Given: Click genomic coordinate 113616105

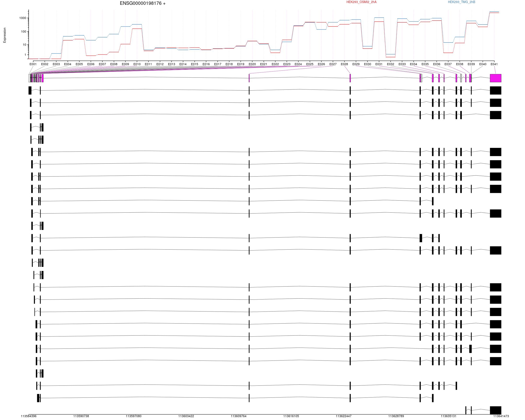Looking at the screenshot, I should 291,416.
